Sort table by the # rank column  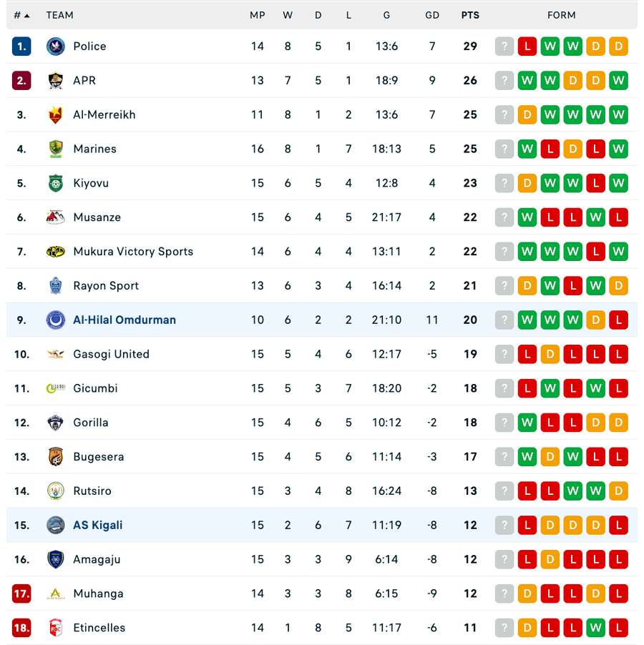tap(21, 15)
